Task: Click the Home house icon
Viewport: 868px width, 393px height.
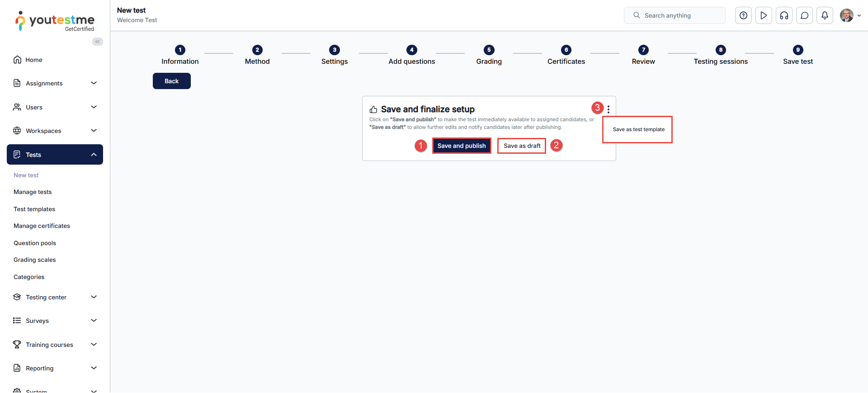Action: tap(17, 60)
